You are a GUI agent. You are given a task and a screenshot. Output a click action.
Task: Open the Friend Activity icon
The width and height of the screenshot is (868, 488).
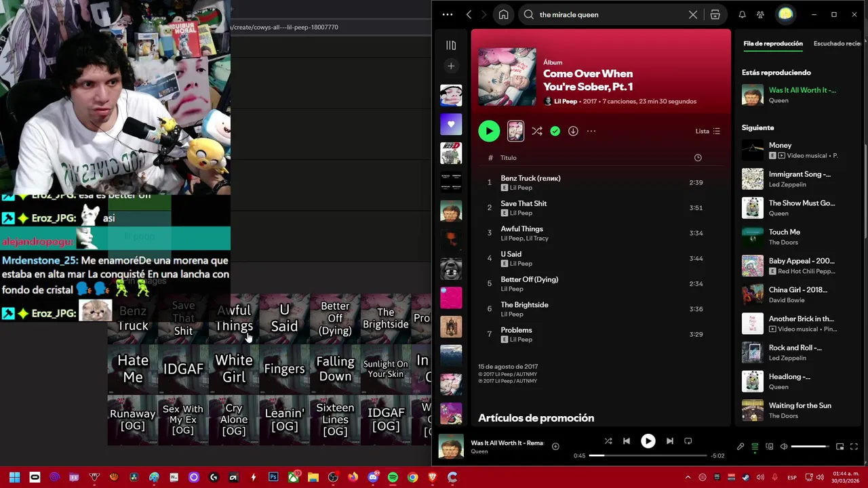coord(760,14)
